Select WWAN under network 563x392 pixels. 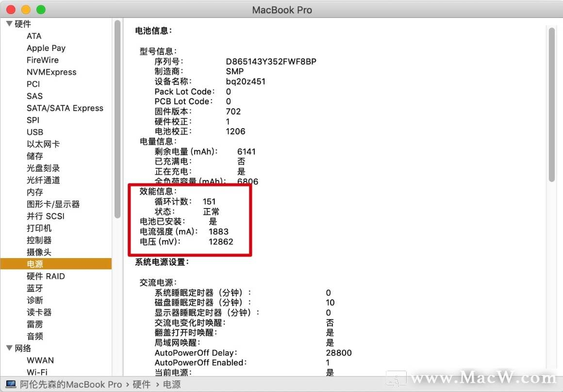tap(40, 360)
